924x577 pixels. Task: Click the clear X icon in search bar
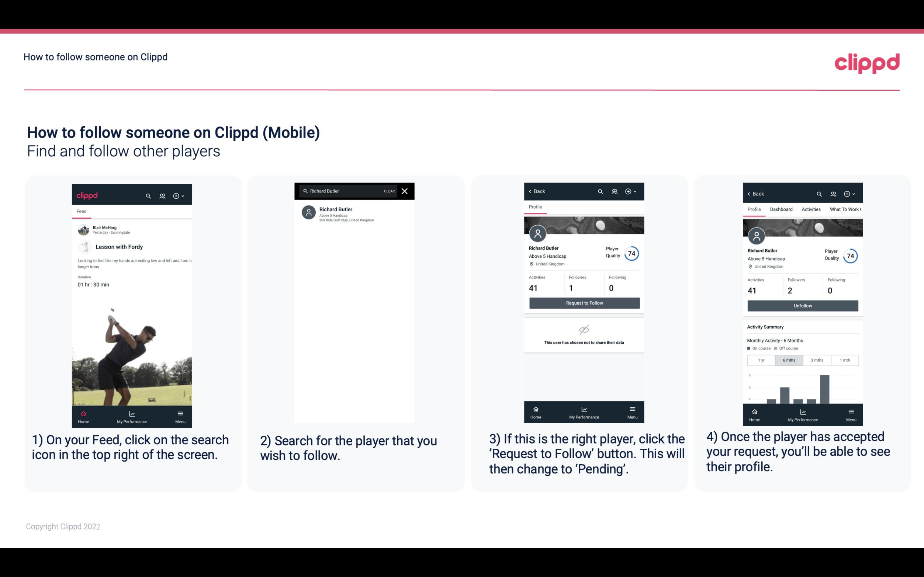[405, 191]
